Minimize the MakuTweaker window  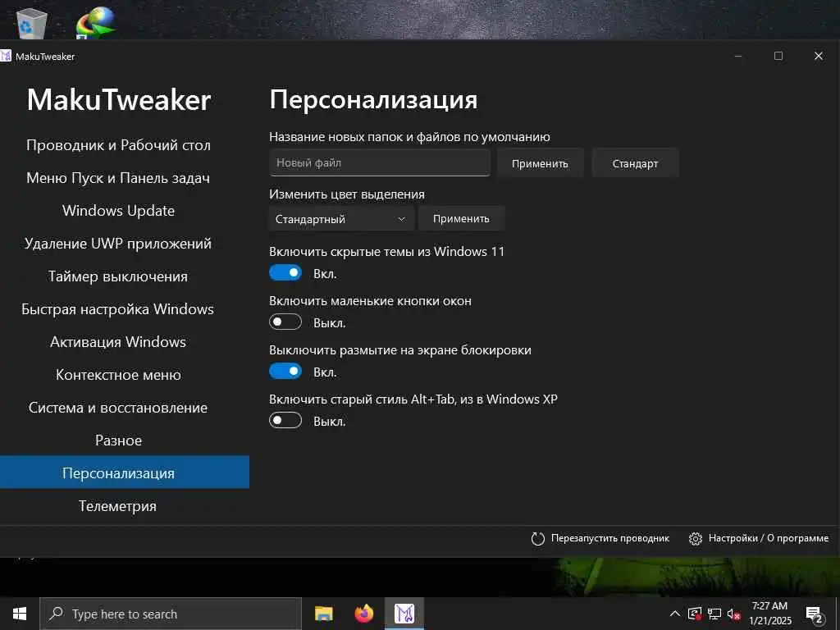pyautogui.click(x=738, y=56)
